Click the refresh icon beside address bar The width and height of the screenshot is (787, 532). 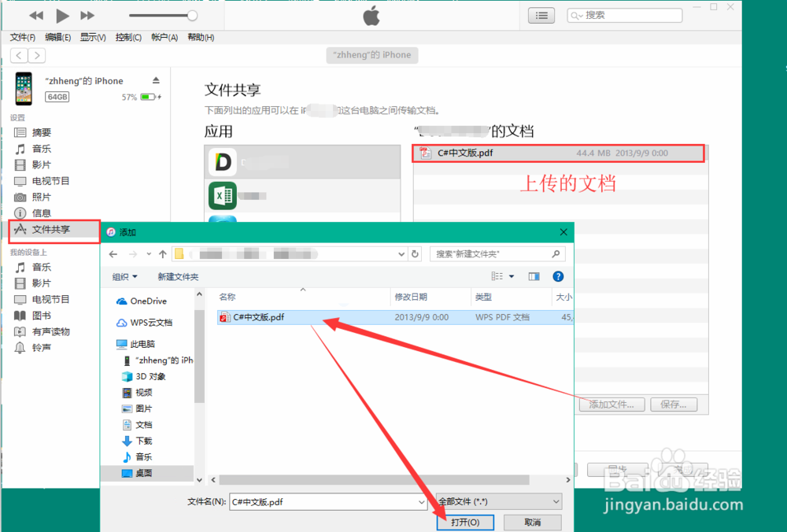(416, 253)
